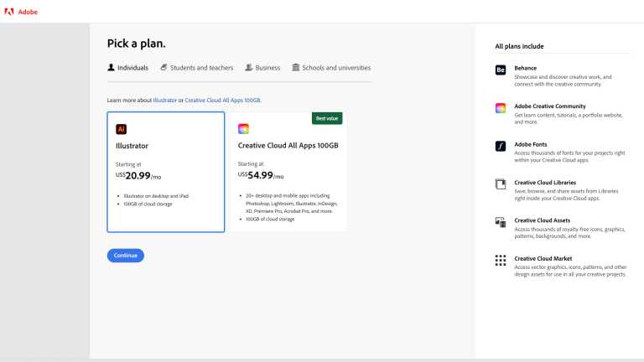Click the Adobe Fonts icon
This screenshot has height=362, width=644.
(x=501, y=147)
